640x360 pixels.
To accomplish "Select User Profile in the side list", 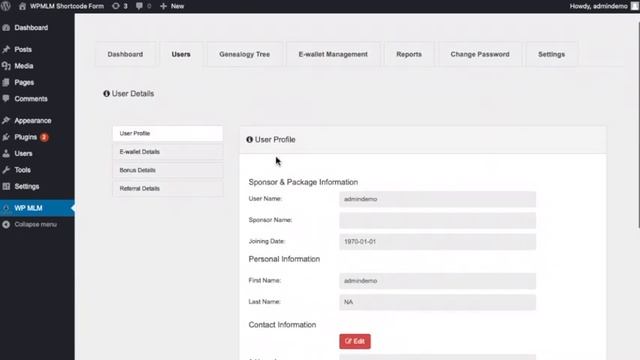I will [x=168, y=133].
